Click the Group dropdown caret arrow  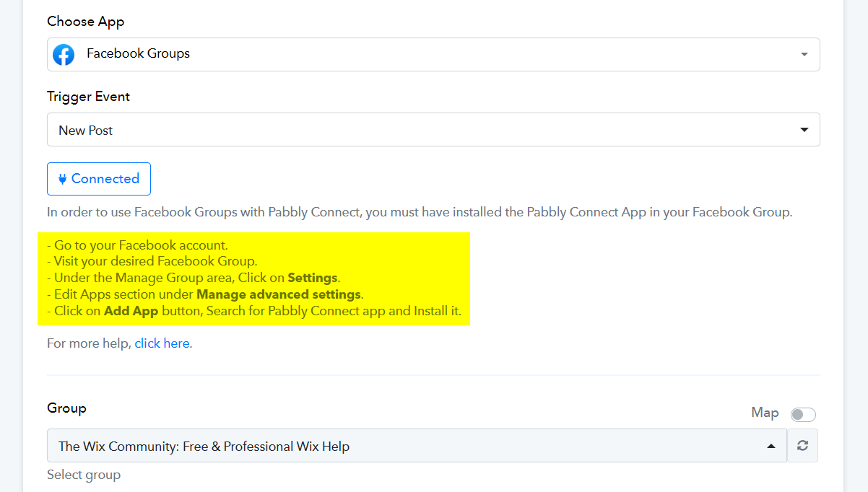771,447
